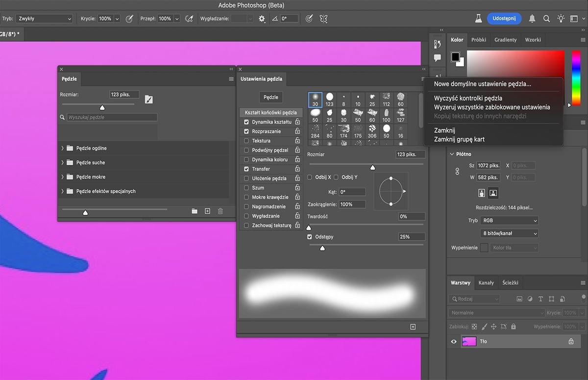Image resolution: width=588 pixels, height=380 pixels.
Task: Open the Tryb Zwykły blend mode dropdown
Action: (44, 19)
